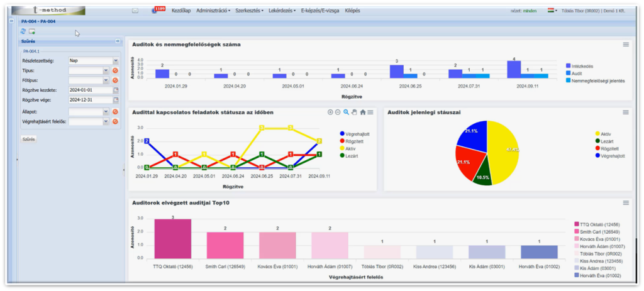Click the Kilépés logout link
This screenshot has width=644, height=291.
pos(352,11)
